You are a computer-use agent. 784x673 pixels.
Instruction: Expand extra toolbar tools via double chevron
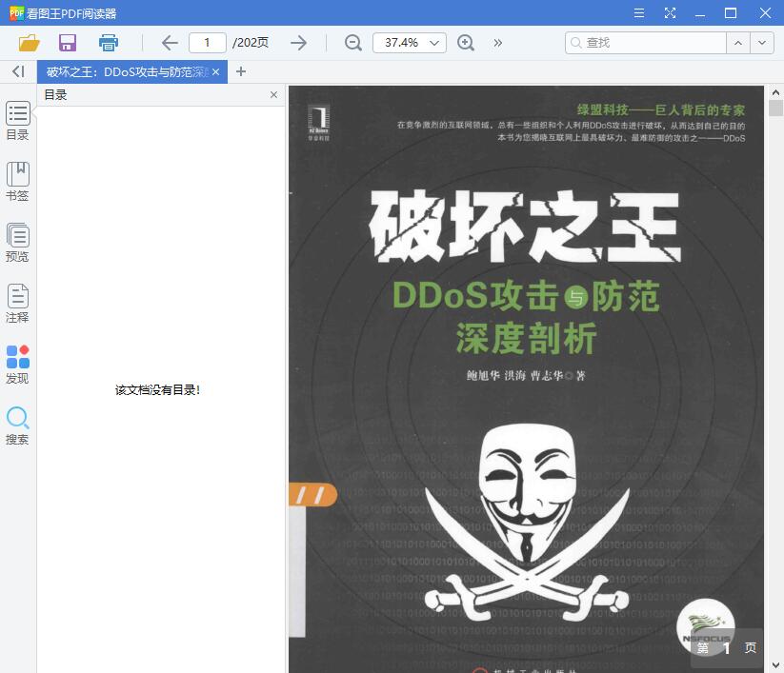[494, 43]
